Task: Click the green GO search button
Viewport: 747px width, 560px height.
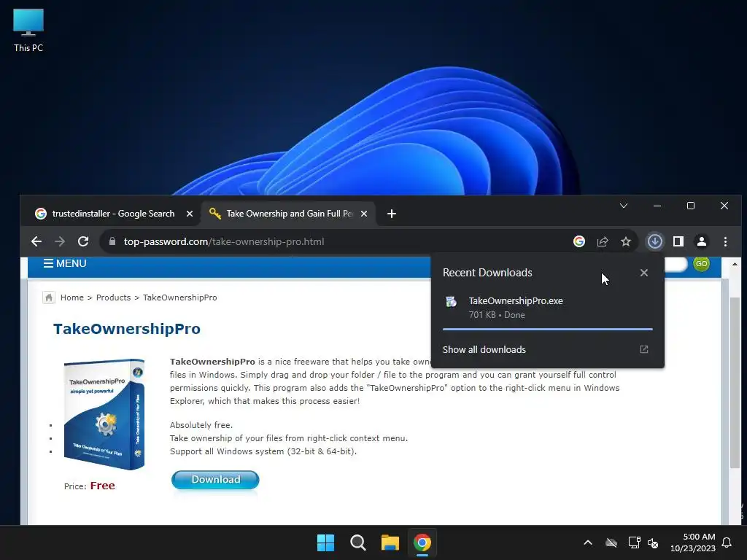Action: pos(701,263)
